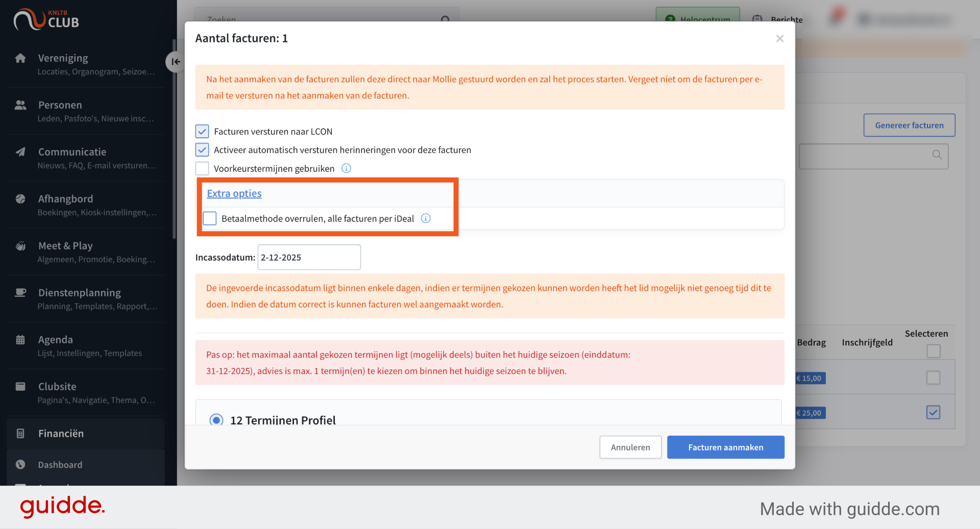
Task: Go to Dashboard under Financiën
Action: tap(86, 465)
